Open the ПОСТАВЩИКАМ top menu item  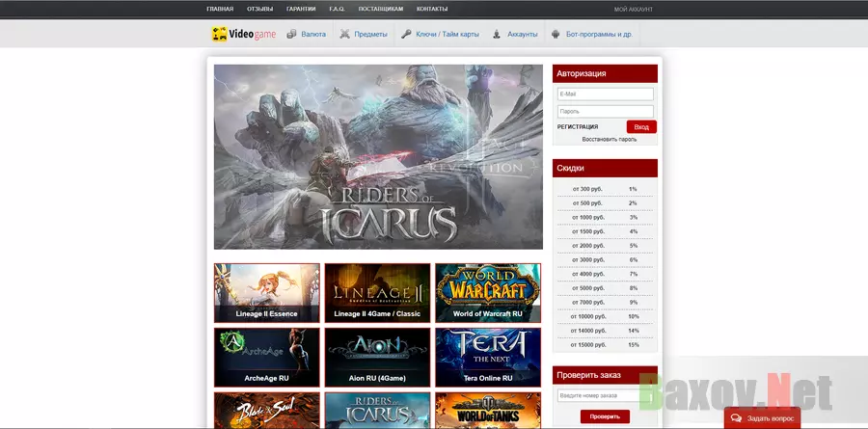point(380,10)
